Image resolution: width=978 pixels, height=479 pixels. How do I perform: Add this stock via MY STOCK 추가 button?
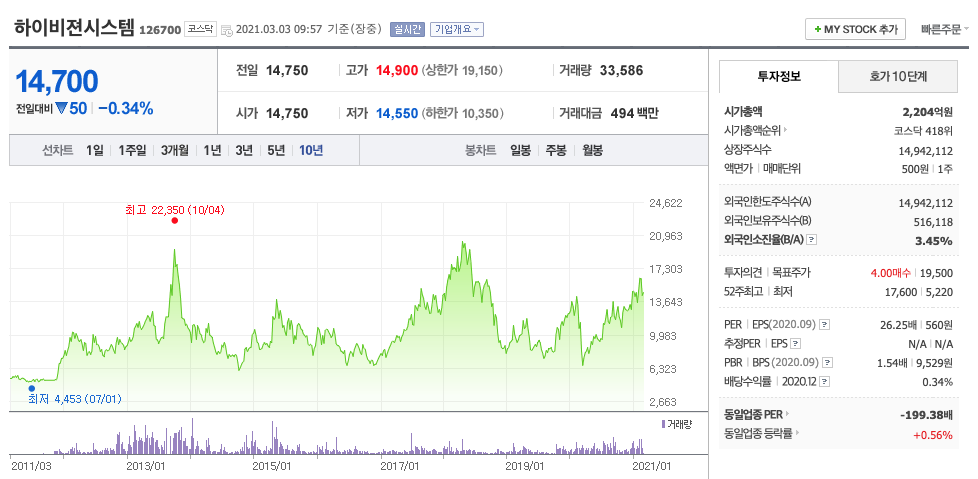(x=855, y=29)
